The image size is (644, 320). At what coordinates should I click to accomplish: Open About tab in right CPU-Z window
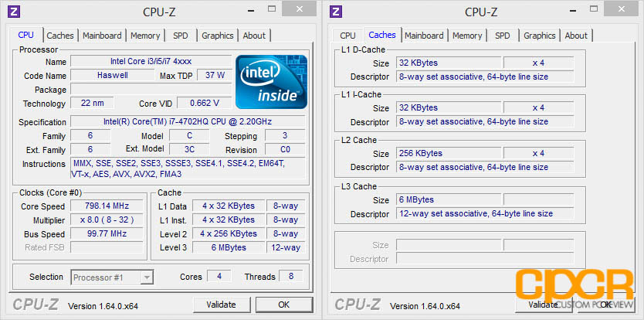[576, 36]
